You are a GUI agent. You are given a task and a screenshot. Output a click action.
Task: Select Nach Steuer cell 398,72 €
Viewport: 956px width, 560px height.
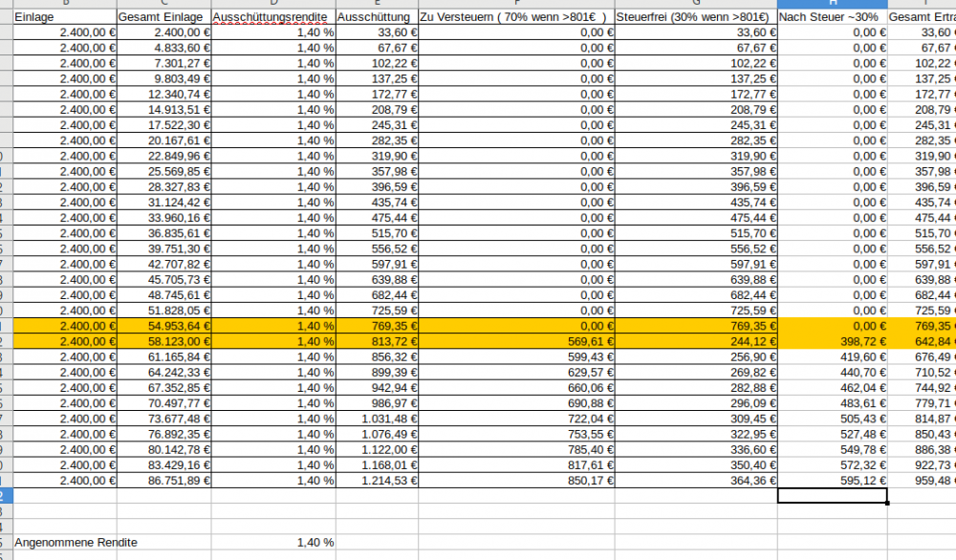[833, 342]
